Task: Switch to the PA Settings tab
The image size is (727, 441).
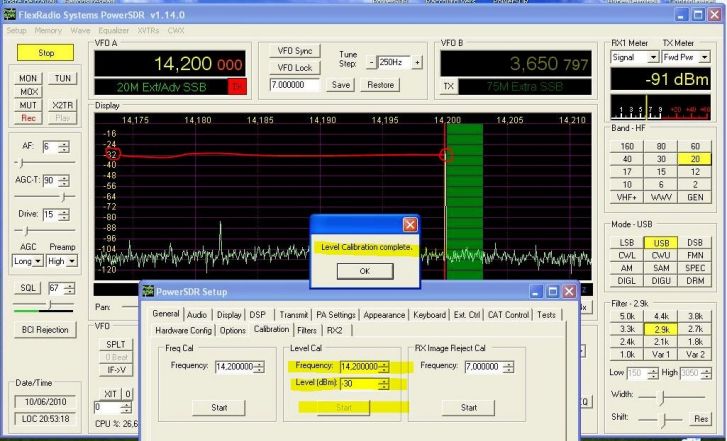Action: coord(336,315)
